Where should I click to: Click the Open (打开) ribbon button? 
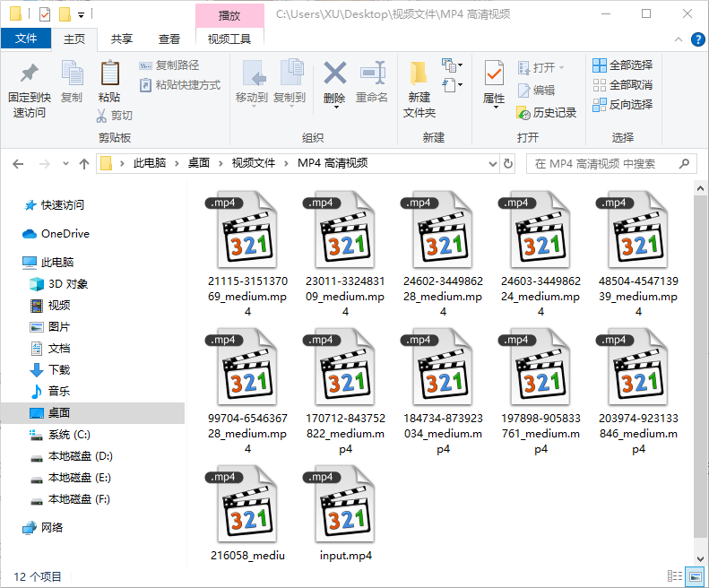click(x=540, y=68)
